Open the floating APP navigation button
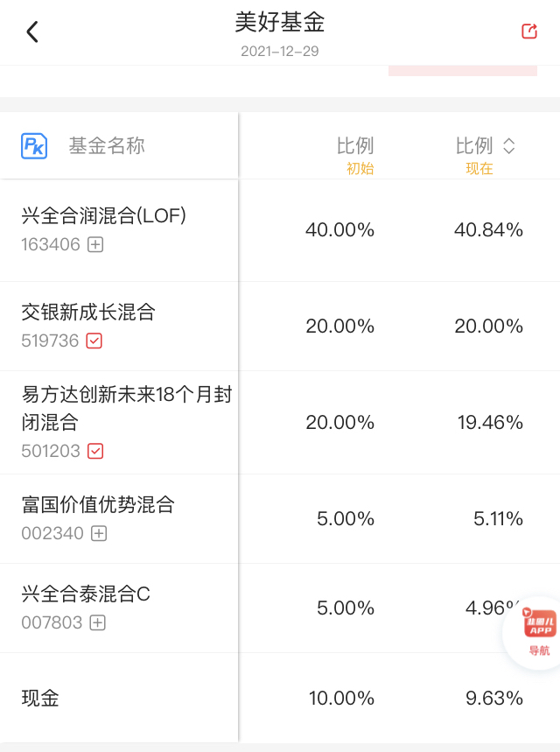This screenshot has width=560, height=752. click(x=539, y=627)
